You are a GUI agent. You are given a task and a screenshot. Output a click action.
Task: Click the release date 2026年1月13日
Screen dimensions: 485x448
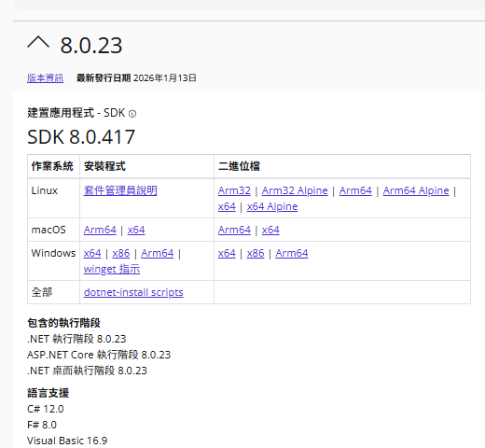165,78
